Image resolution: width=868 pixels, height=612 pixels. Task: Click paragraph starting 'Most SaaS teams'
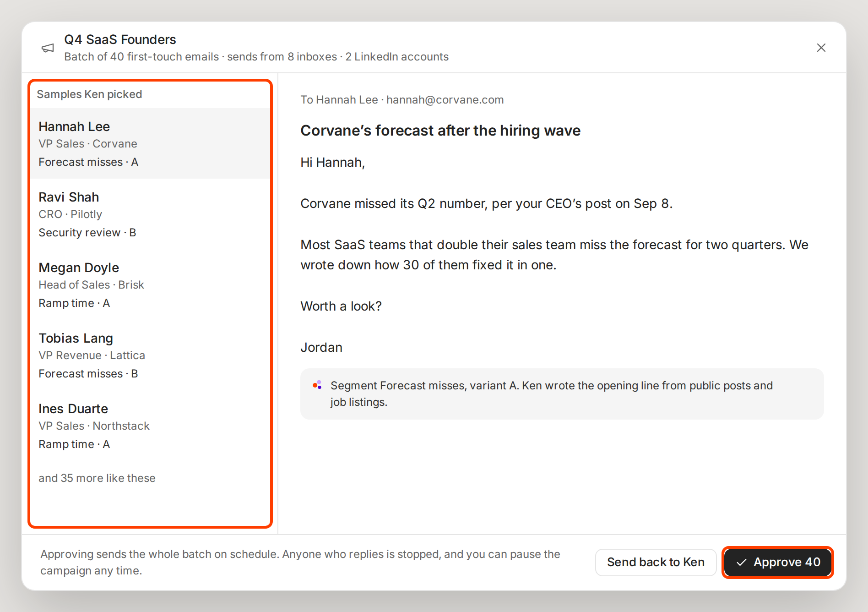[554, 255]
